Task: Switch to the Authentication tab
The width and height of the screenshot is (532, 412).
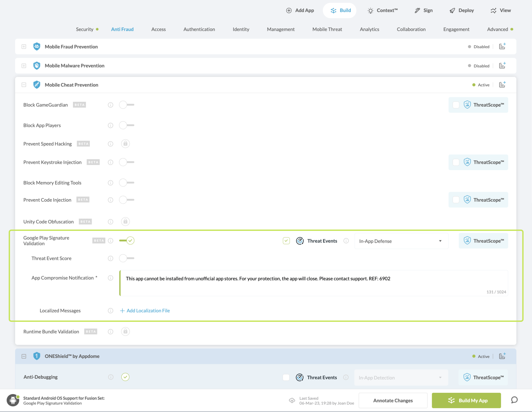Action: pos(199,29)
